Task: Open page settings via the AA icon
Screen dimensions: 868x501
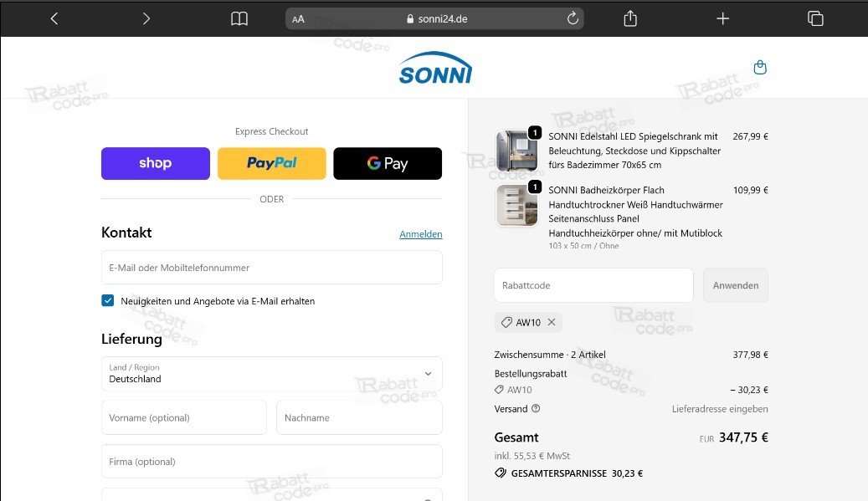Action: [297, 18]
